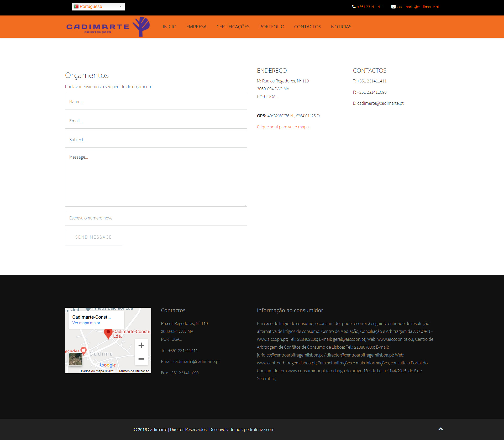
Task: Open the Portuguese language dropdown
Action: pos(98,7)
